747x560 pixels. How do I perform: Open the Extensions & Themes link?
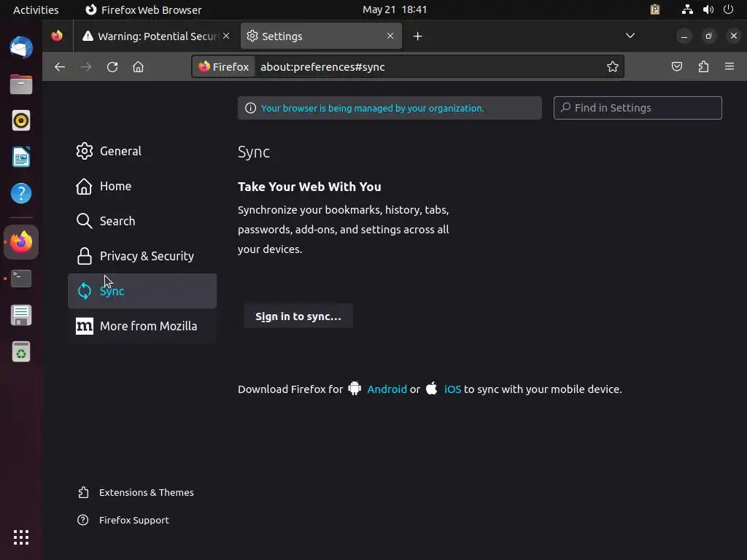tap(146, 492)
